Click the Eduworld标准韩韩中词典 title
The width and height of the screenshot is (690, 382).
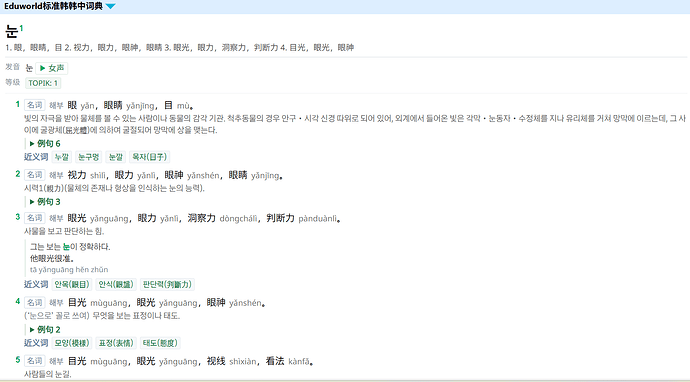[53, 6]
